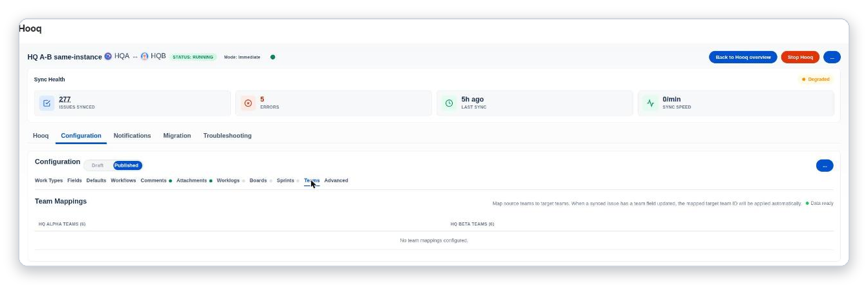868x285 pixels.
Task: Switch configuration to Draft
Action: (98, 165)
